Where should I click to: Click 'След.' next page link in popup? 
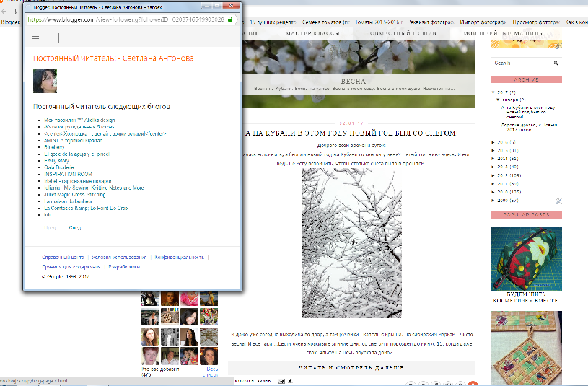(x=75, y=228)
